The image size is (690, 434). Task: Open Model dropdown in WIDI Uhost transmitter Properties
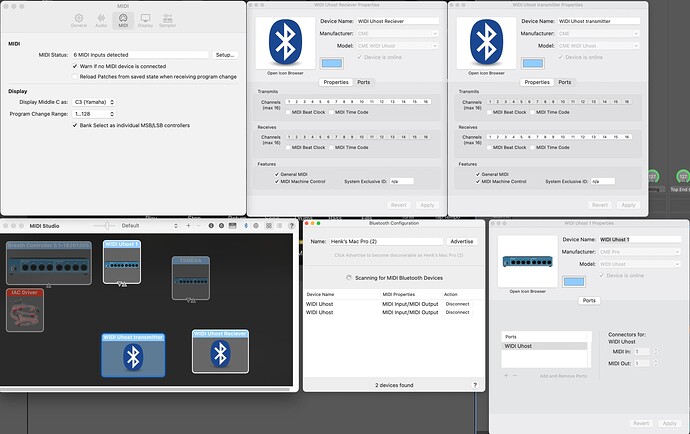(598, 46)
